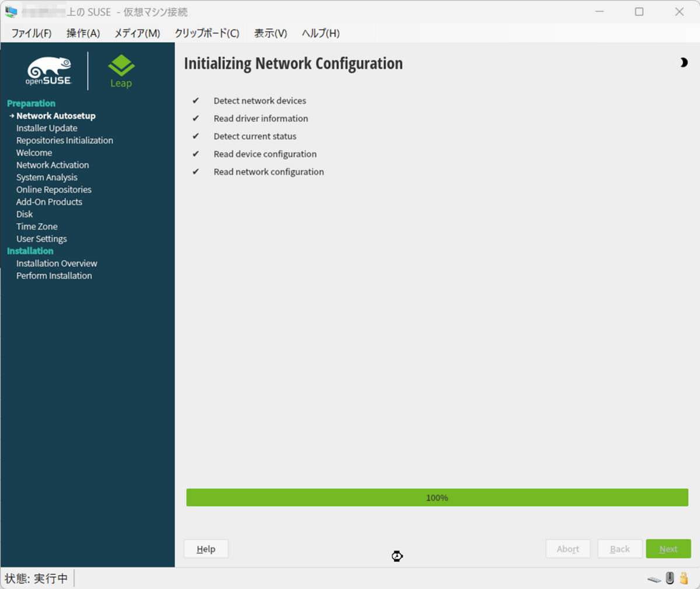Select Online Repositories in sidebar

[x=54, y=189]
